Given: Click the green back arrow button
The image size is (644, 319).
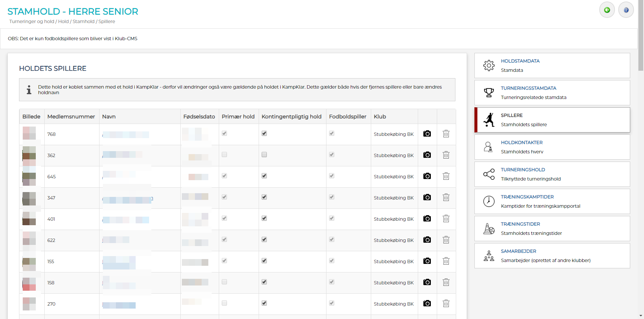Looking at the screenshot, I should tap(607, 10).
